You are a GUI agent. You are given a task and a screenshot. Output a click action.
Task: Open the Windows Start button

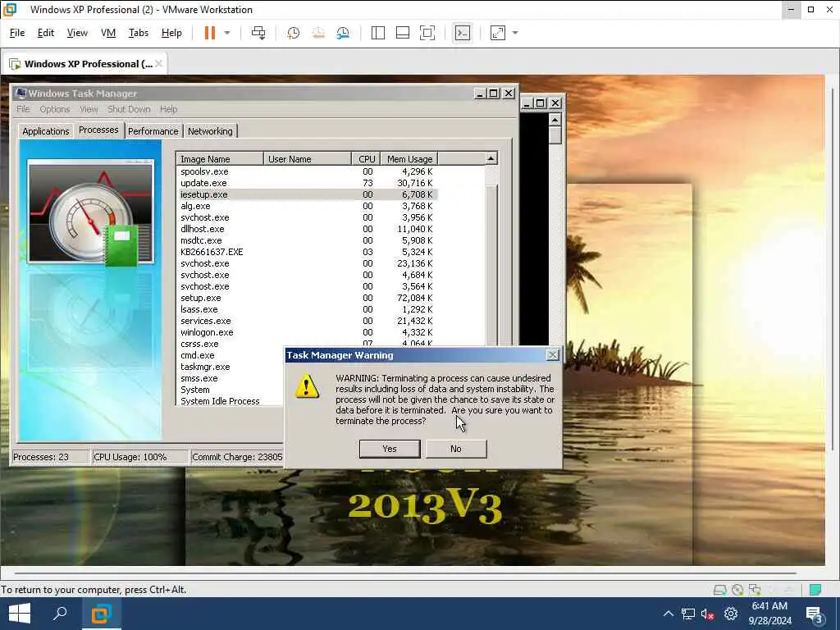click(20, 614)
